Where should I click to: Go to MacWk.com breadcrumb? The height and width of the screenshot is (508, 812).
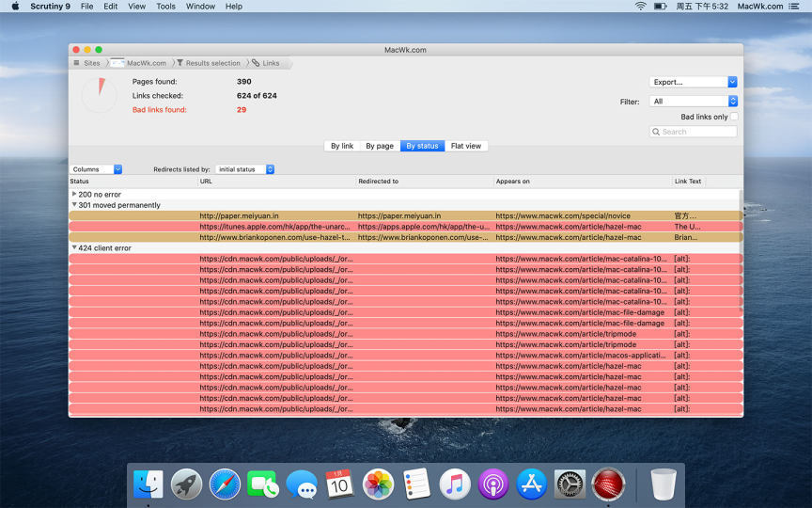(x=147, y=63)
